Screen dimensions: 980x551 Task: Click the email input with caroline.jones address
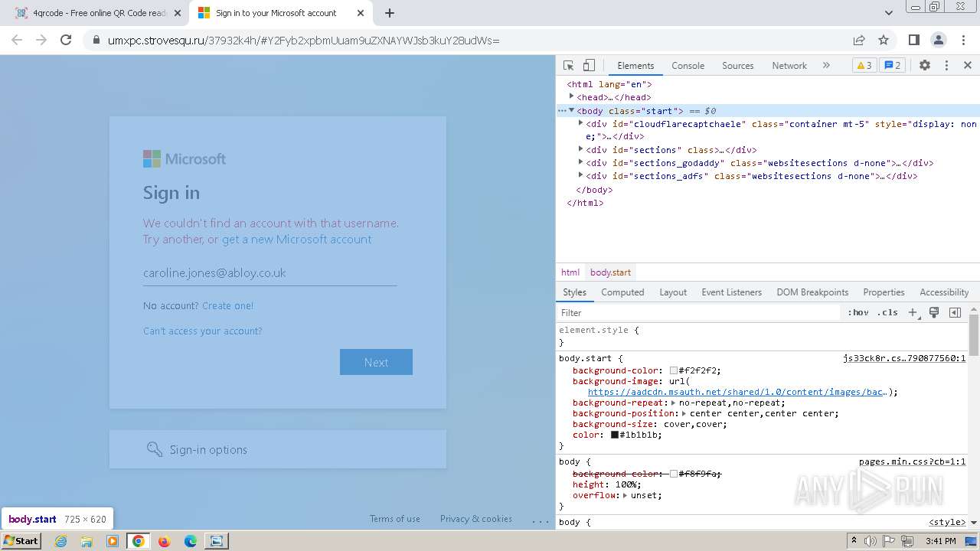[269, 272]
